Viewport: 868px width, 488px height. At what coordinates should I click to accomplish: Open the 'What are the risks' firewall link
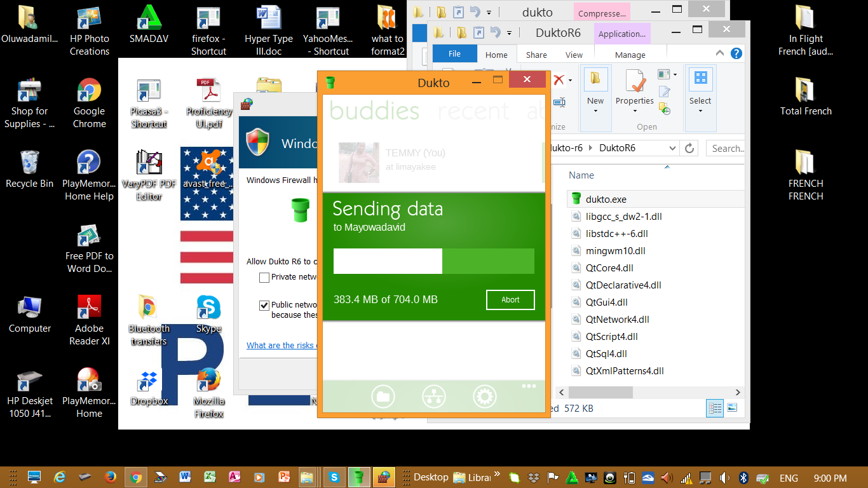(x=281, y=346)
